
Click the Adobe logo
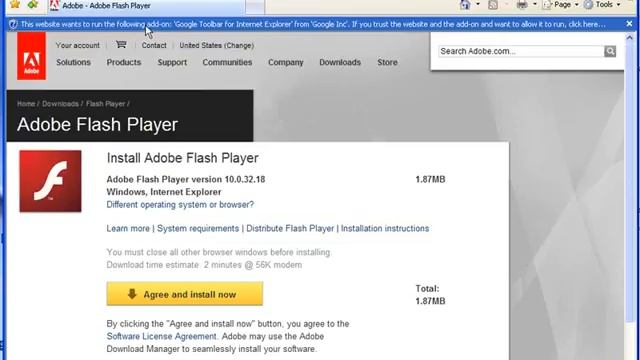31,56
